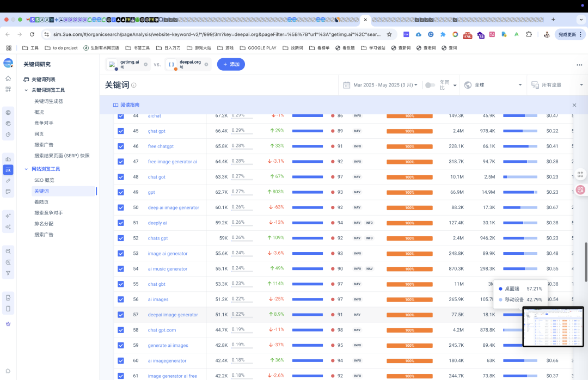Collapse the 网站浏览工具 tree section
This screenshot has height=380, width=588.
pos(26,169)
